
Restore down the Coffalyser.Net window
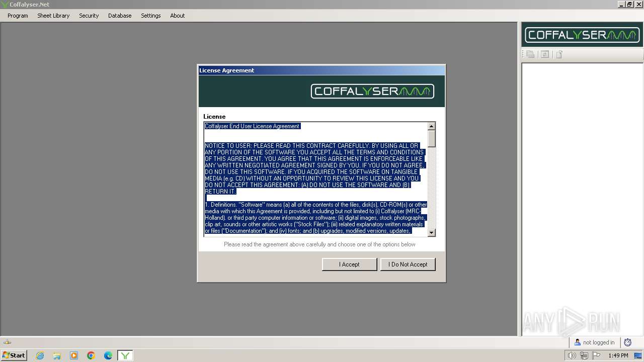point(629,4)
